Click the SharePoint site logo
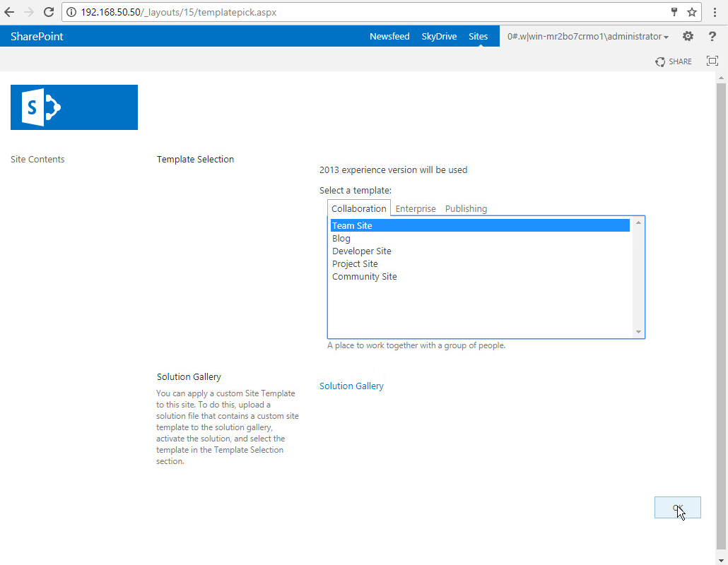 pyautogui.click(x=74, y=107)
